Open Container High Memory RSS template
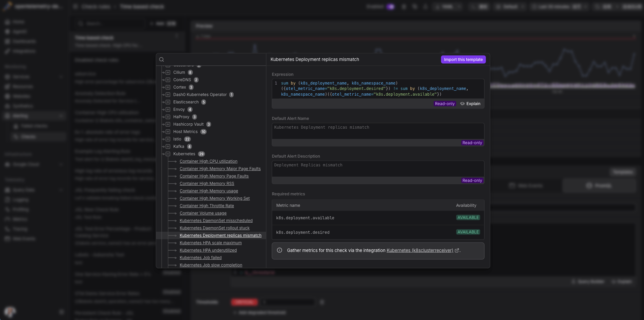Image resolution: width=644 pixels, height=320 pixels. (x=207, y=184)
